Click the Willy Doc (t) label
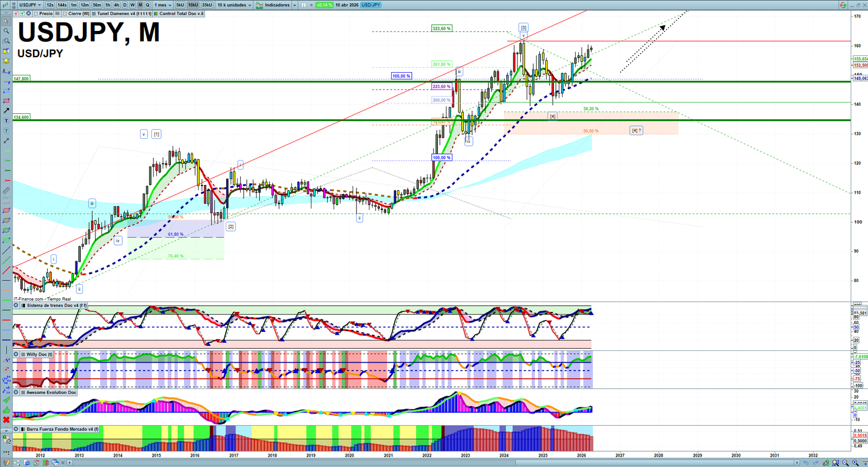The width and height of the screenshot is (868, 467). tap(40, 354)
